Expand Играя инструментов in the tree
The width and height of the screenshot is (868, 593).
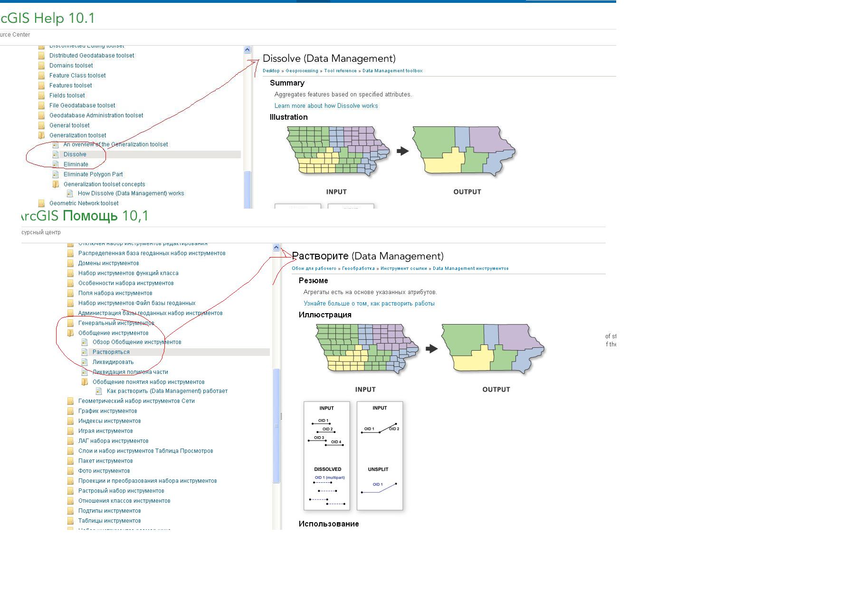71,431
